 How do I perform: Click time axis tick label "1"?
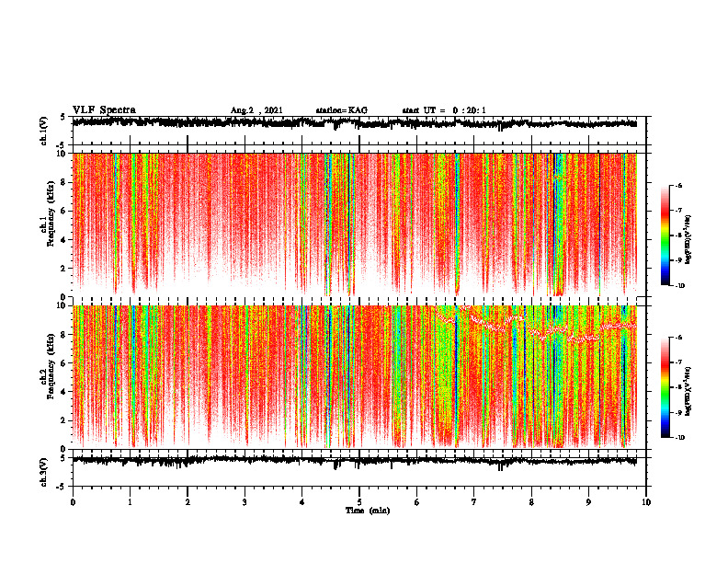click(x=130, y=502)
